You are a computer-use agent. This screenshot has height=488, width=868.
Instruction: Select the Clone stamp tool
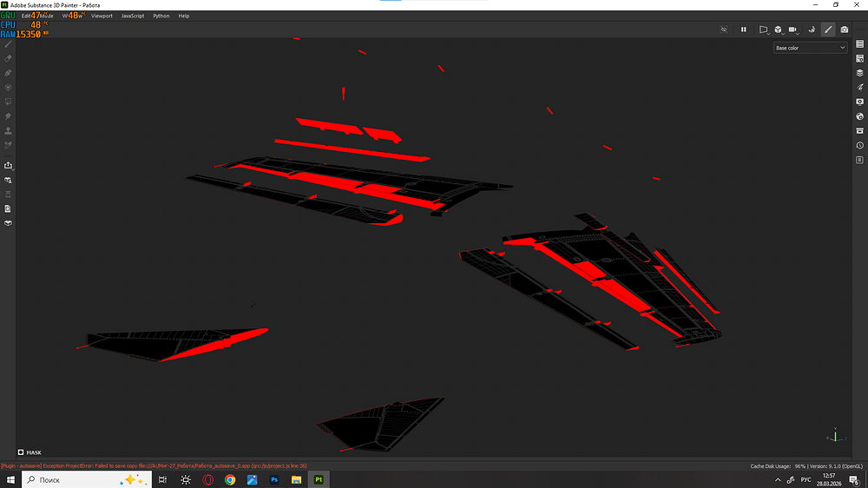[x=9, y=131]
